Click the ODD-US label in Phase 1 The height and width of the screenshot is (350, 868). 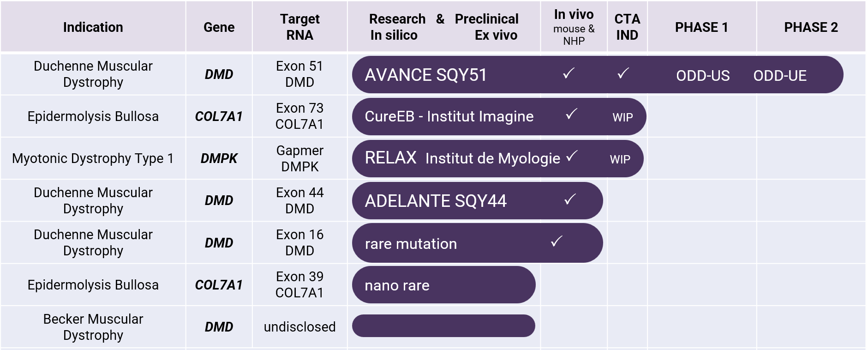coord(703,76)
